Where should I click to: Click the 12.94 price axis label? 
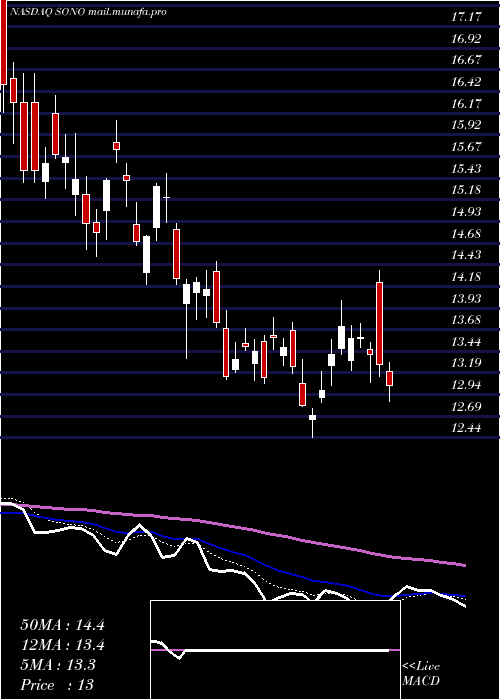point(466,385)
